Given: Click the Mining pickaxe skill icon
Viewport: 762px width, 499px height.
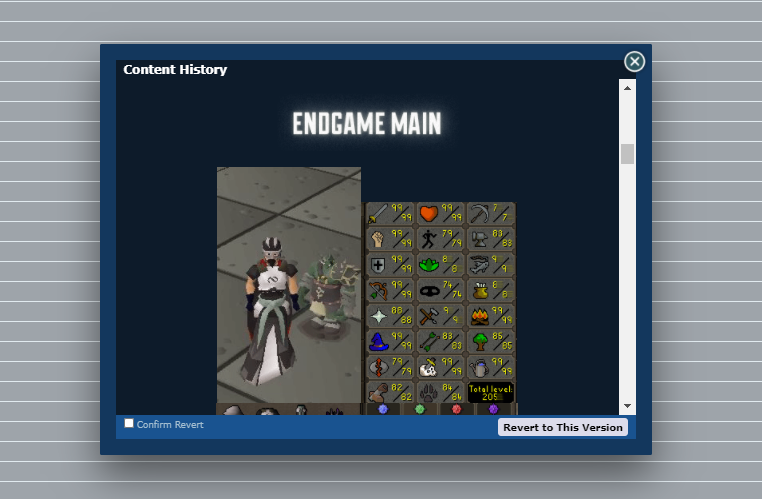Looking at the screenshot, I should [x=479, y=213].
